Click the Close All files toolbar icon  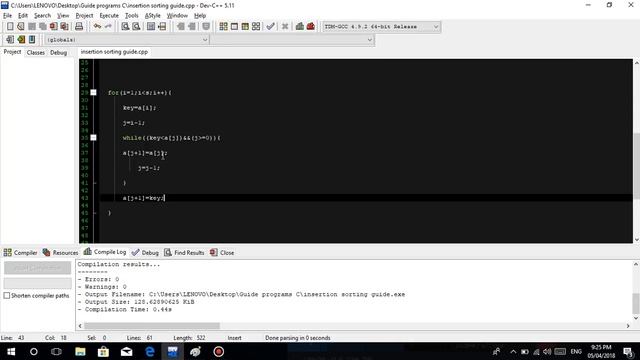[x=64, y=27]
